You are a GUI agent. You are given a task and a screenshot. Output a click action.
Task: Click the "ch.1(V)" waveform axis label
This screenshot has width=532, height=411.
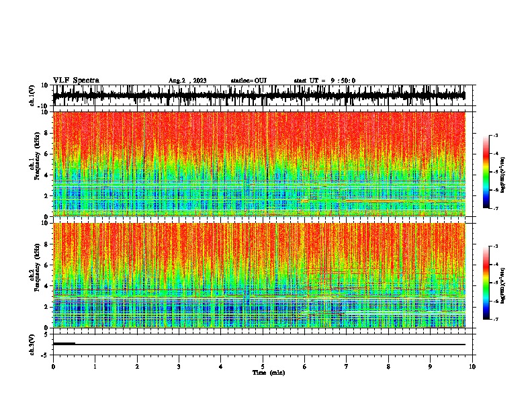coord(32,95)
